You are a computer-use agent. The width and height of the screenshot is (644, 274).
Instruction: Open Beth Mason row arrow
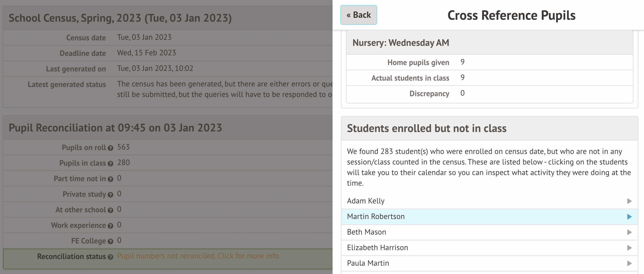pyautogui.click(x=629, y=232)
